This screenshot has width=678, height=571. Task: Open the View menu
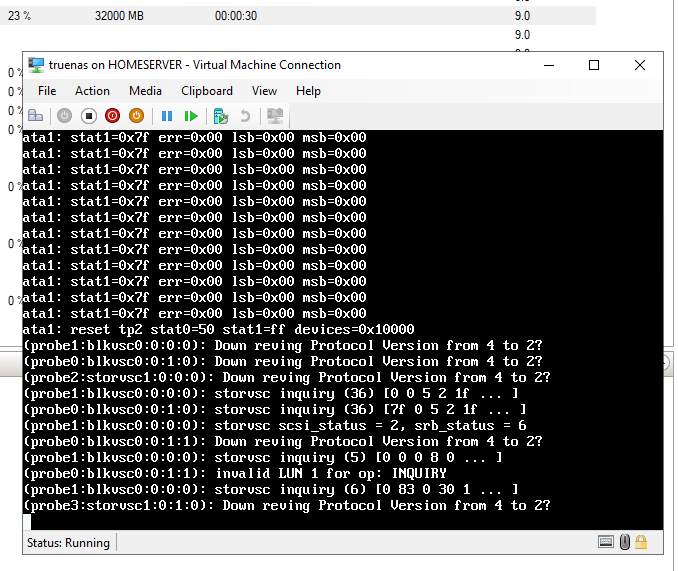click(x=264, y=91)
